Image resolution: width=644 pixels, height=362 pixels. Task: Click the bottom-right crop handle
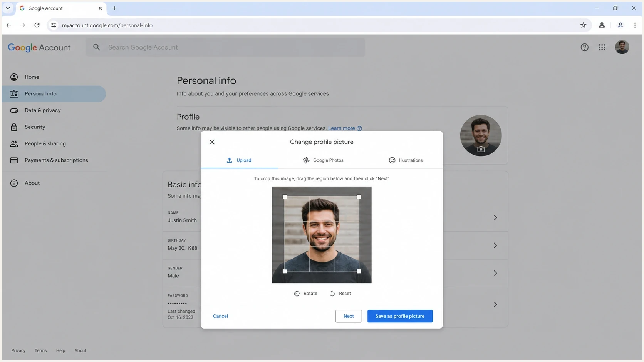tap(359, 271)
